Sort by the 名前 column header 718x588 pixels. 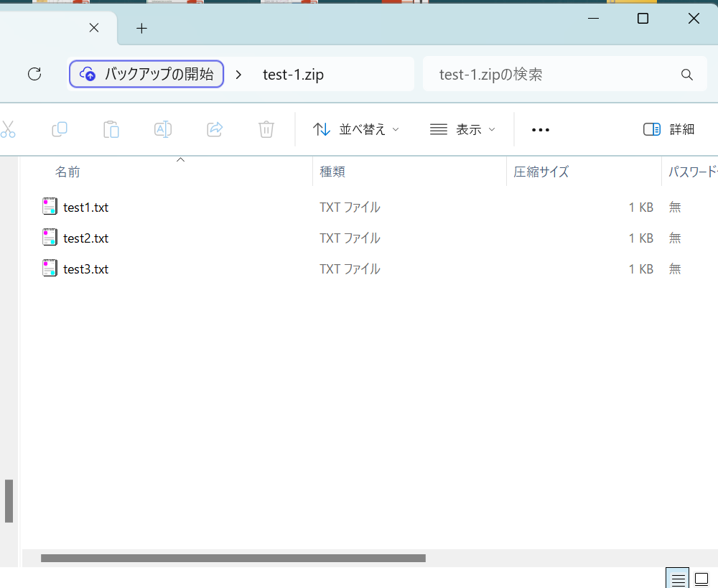click(67, 172)
